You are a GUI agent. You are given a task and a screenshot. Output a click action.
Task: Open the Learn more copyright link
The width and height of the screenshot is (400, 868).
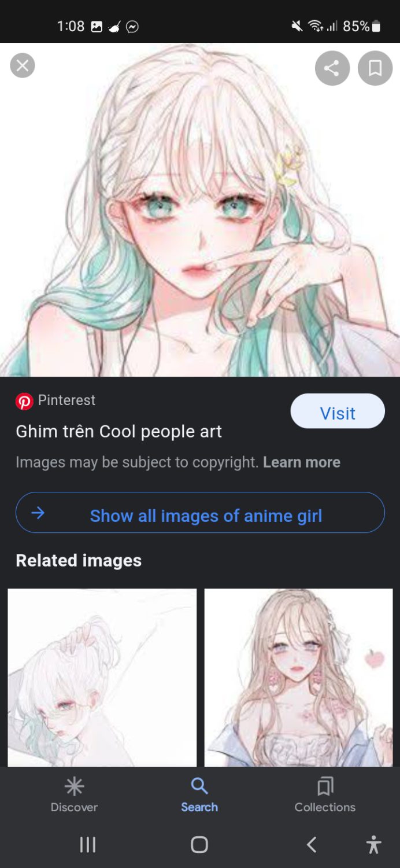click(x=301, y=462)
